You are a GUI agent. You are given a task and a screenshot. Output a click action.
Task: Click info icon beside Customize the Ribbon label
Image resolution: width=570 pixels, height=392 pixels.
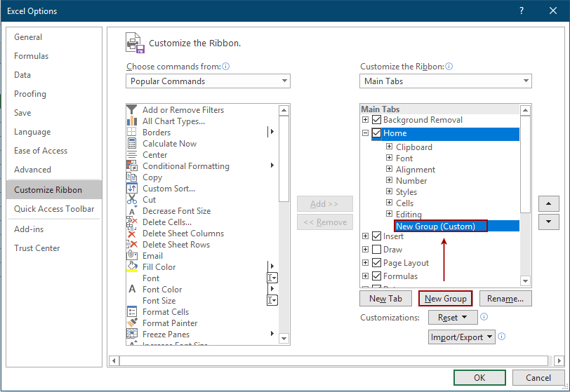pyautogui.click(x=449, y=67)
